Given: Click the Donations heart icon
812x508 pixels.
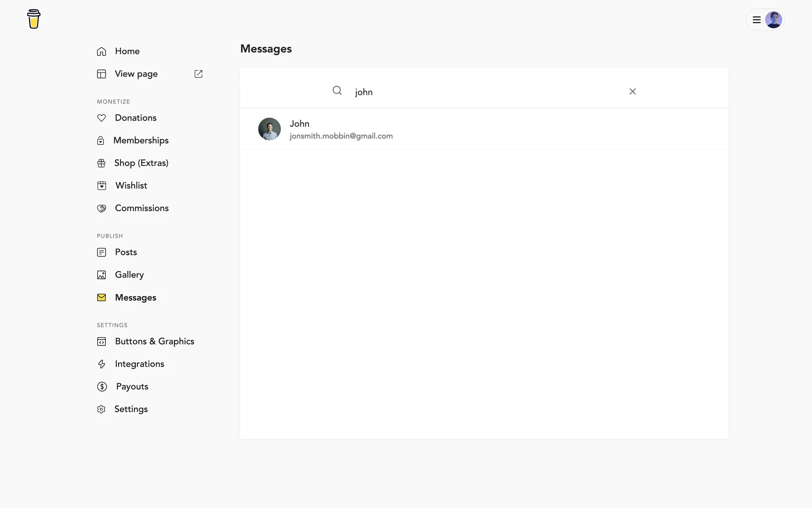Looking at the screenshot, I should tap(101, 118).
